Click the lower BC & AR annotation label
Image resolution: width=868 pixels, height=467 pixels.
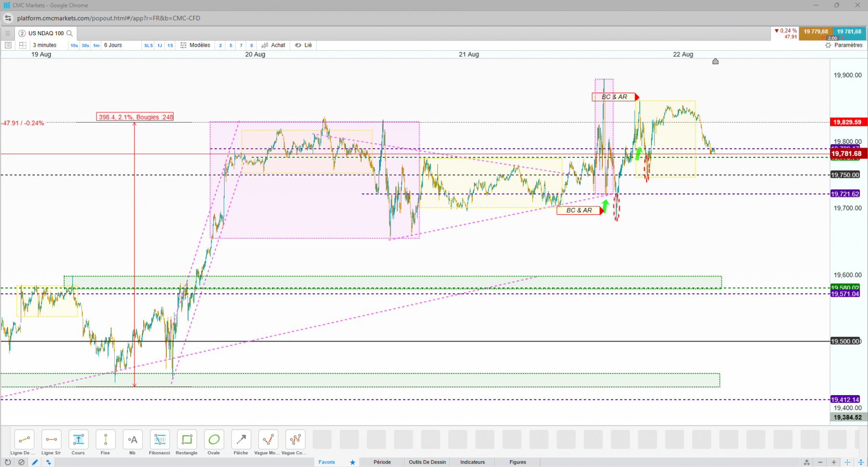coord(579,210)
